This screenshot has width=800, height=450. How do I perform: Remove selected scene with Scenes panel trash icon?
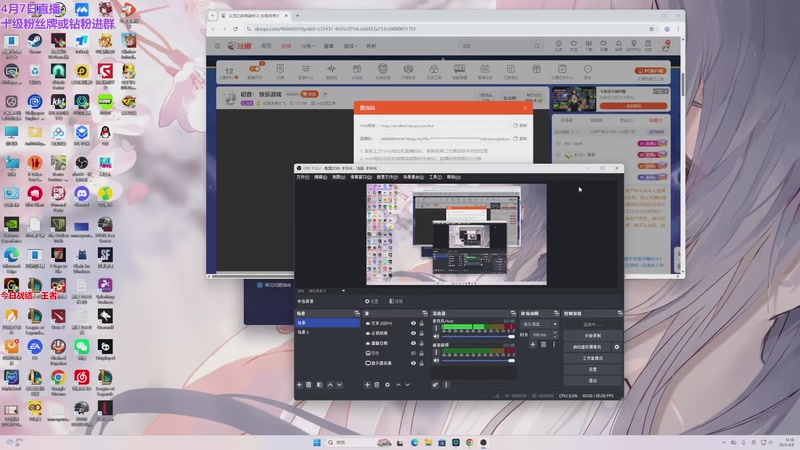coord(309,385)
